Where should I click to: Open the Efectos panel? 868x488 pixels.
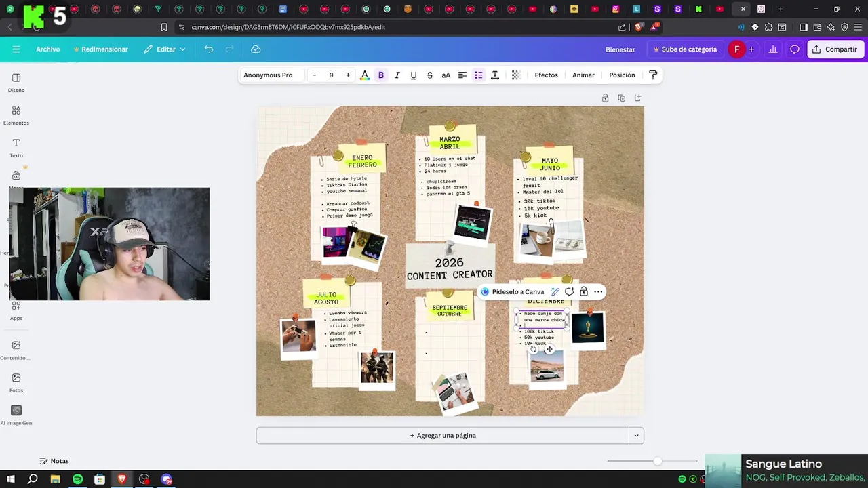[x=547, y=75]
